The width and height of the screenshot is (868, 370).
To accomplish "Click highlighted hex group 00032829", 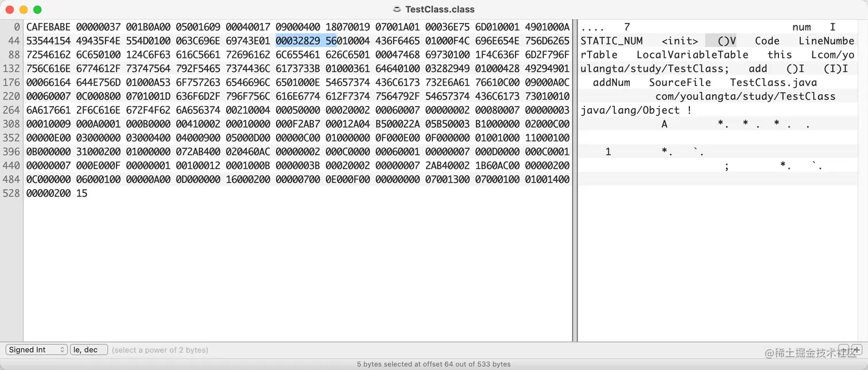I will point(298,41).
